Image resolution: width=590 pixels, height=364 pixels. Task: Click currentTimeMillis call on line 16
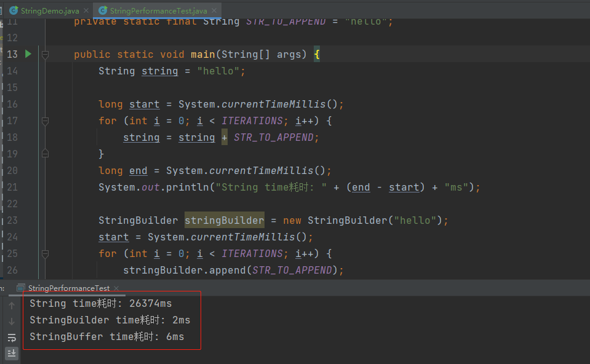[274, 104]
